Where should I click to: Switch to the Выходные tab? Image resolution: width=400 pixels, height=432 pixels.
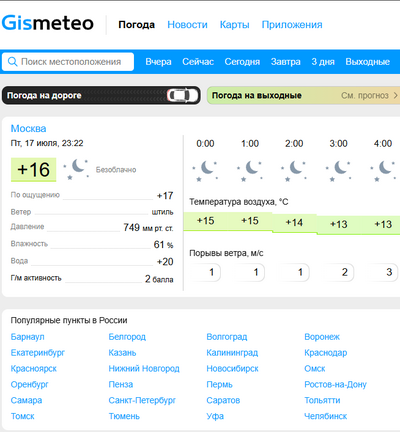368,62
